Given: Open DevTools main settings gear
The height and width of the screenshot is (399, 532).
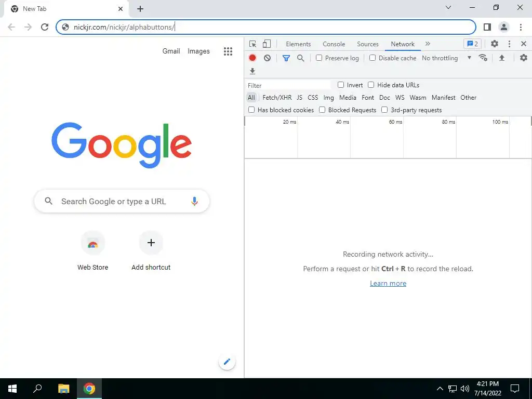Looking at the screenshot, I should tap(495, 44).
